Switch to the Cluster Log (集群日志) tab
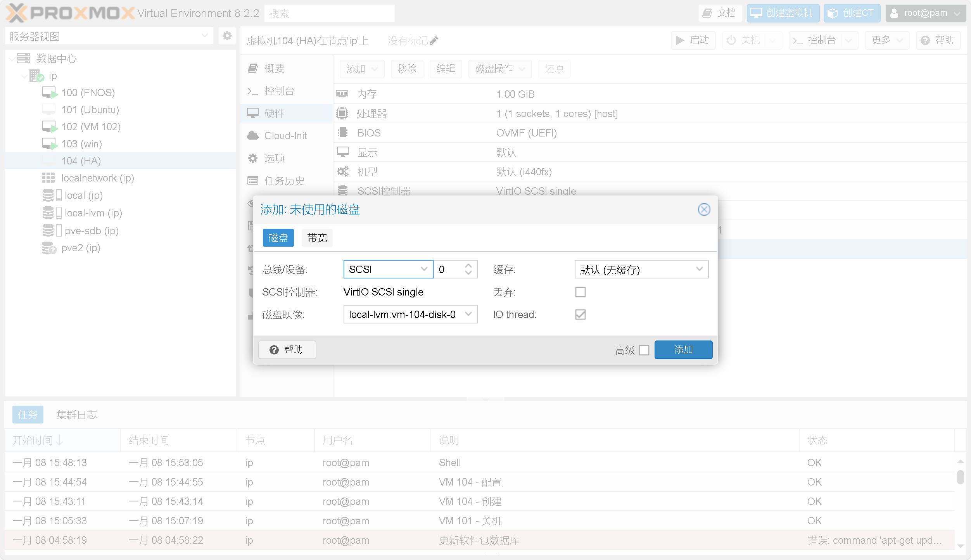971x560 pixels. 76,415
